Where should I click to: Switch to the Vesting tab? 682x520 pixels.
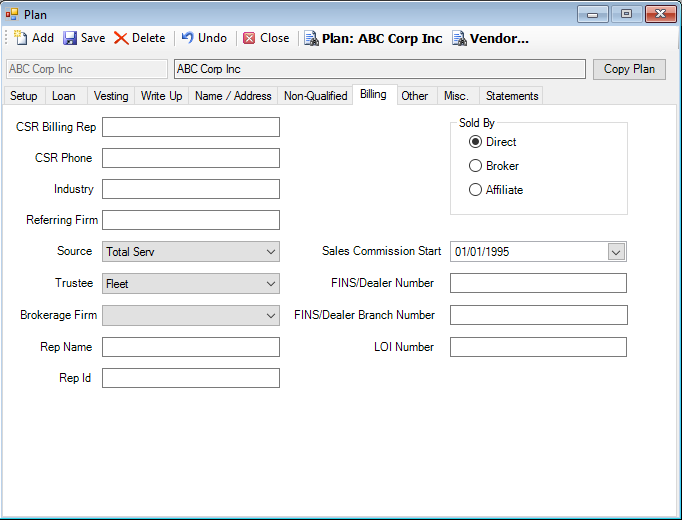tap(111, 96)
